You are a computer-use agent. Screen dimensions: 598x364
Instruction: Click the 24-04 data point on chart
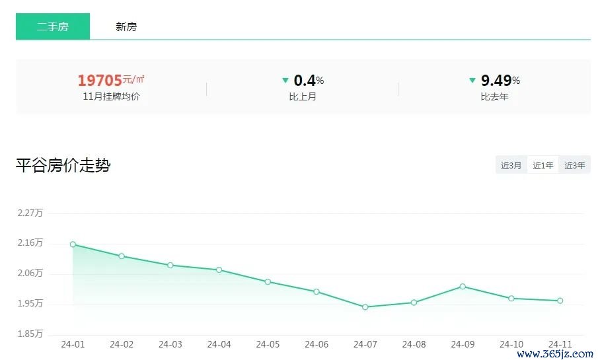[219, 270]
